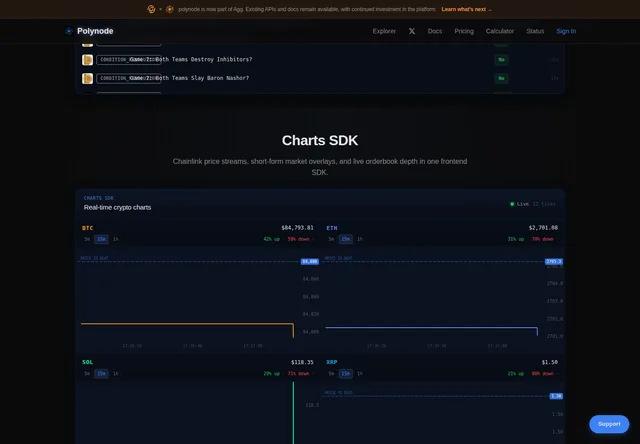640x444 pixels.
Task: Select 5m interval on the XRP chart
Action: tap(331, 373)
